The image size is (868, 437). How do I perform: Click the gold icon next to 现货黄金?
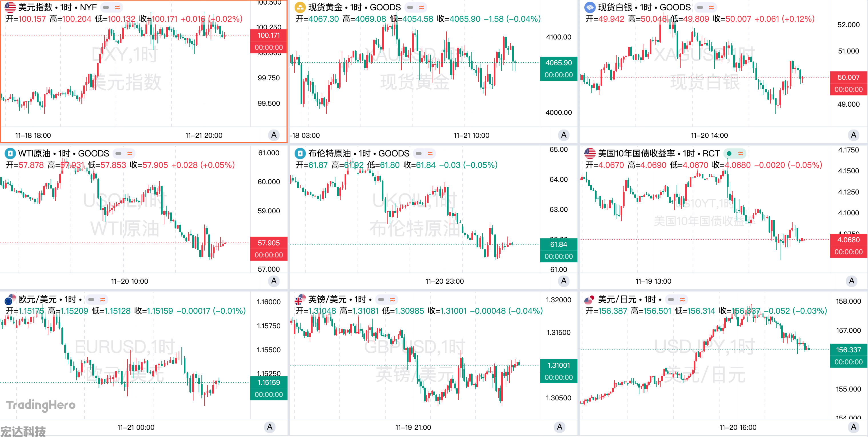pos(299,7)
